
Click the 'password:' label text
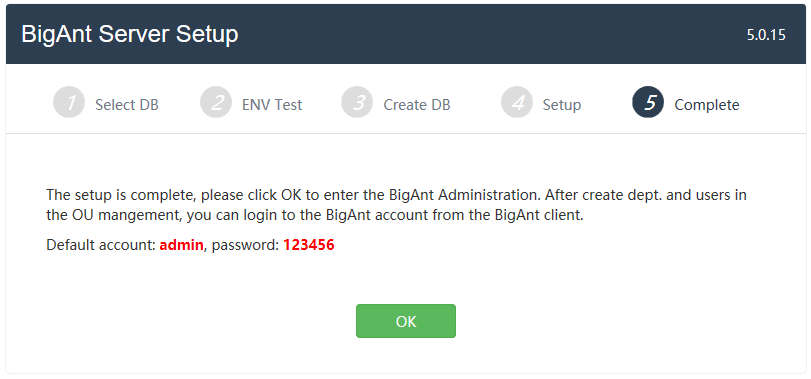coord(246,246)
